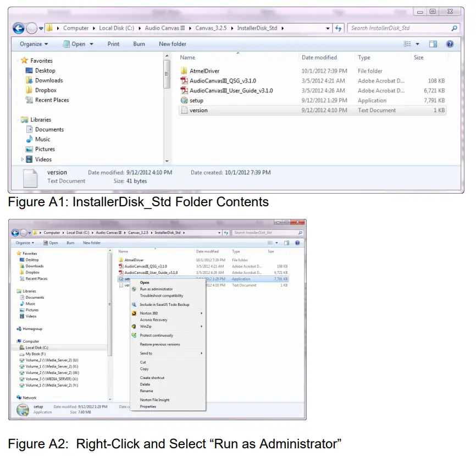
Task: Open the Organize dropdown in Figure A1 toolbar
Action: pyautogui.click(x=34, y=44)
